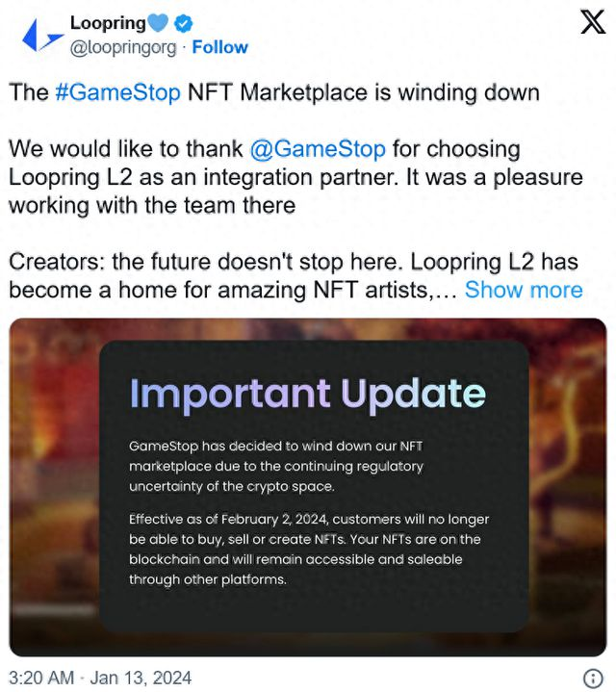Open the info icon beside the timestamp
The image size is (616, 692).
tap(593, 677)
